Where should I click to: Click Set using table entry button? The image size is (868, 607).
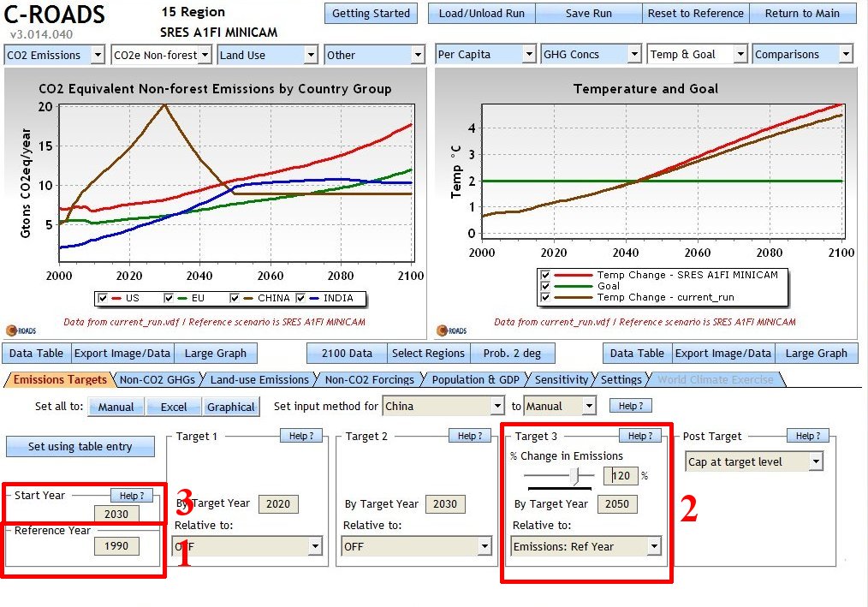click(x=80, y=446)
